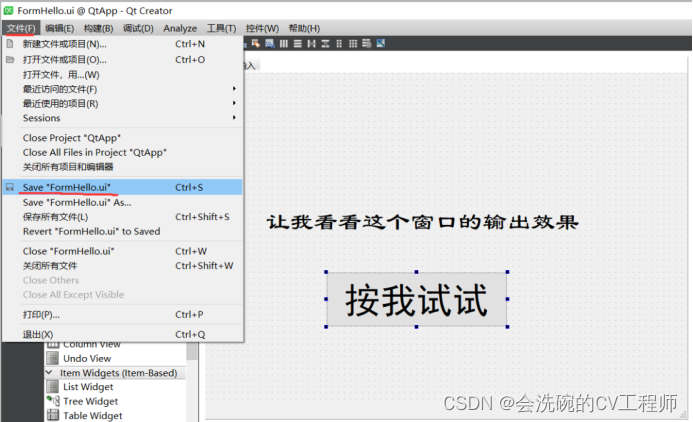Screen dimensions: 693x422
Task: Collapse the Item Widgets (Item-Based) group
Action: [x=49, y=373]
